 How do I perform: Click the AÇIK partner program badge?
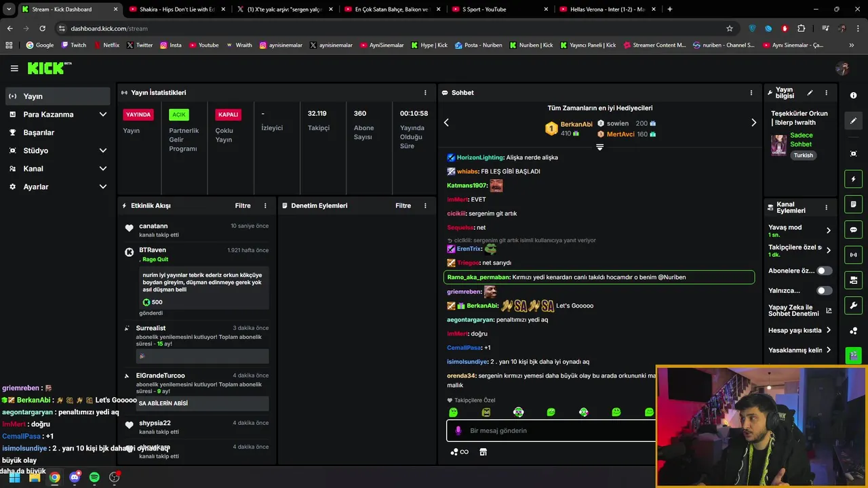coord(179,115)
